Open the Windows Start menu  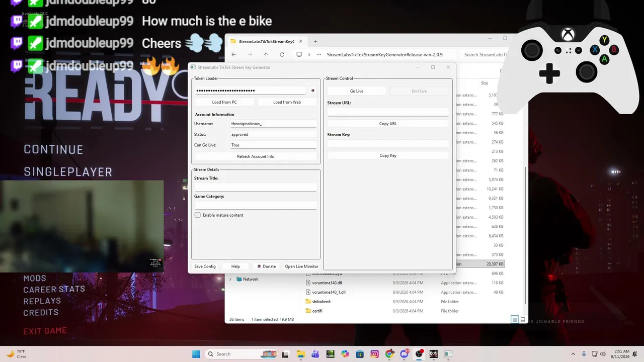(x=196, y=354)
